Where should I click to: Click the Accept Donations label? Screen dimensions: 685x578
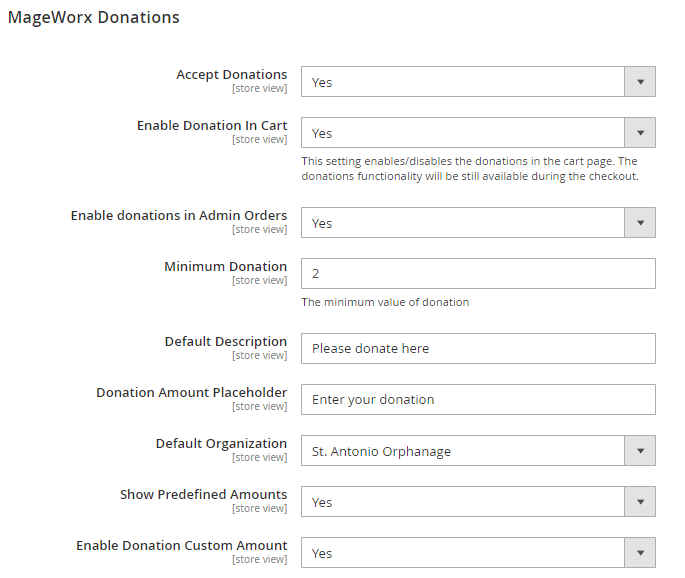(x=231, y=75)
